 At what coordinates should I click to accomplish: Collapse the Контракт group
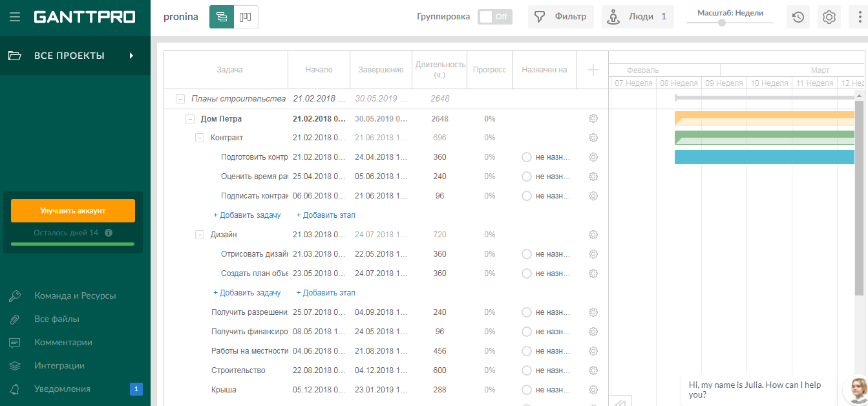200,138
